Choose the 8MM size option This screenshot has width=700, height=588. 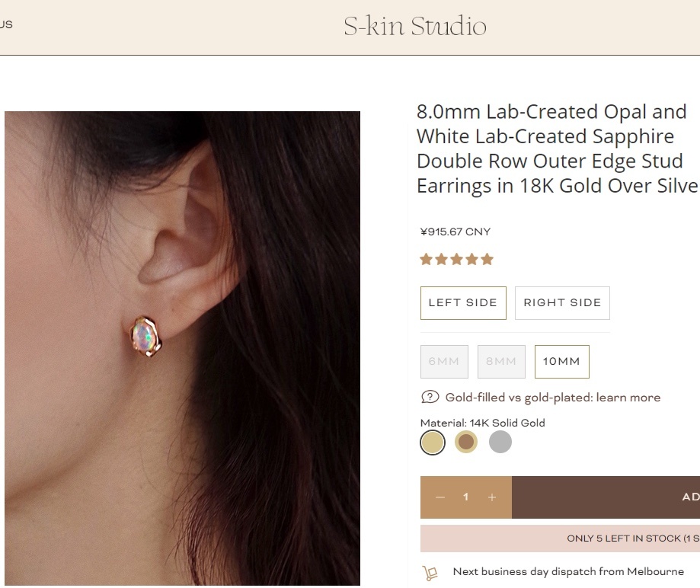[501, 362]
